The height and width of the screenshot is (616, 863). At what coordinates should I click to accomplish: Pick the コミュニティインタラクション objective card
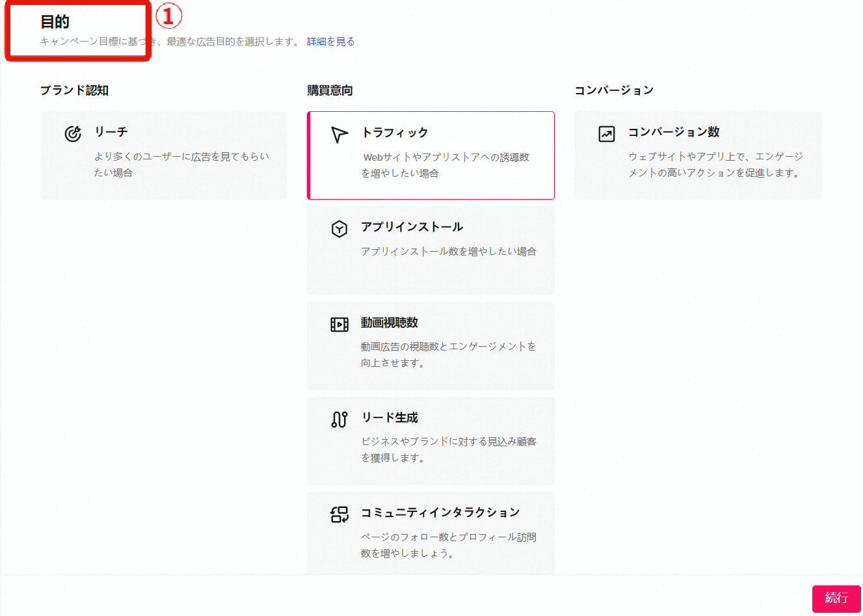pyautogui.click(x=431, y=533)
